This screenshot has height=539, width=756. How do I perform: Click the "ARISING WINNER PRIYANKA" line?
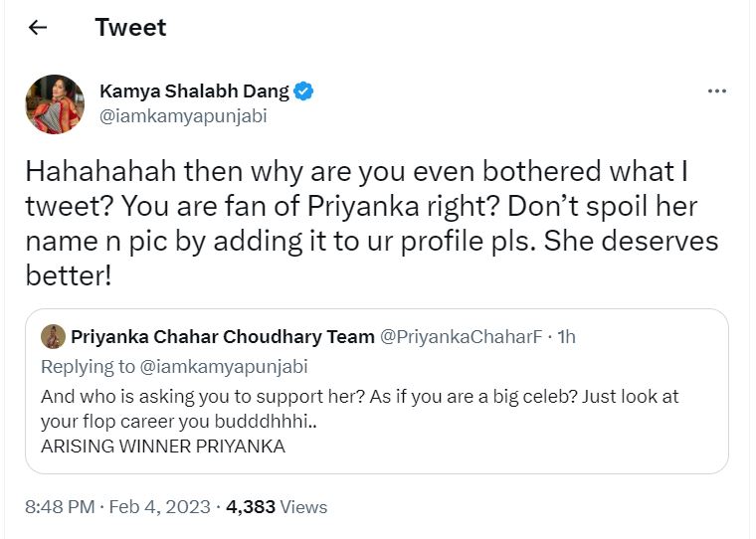click(163, 447)
